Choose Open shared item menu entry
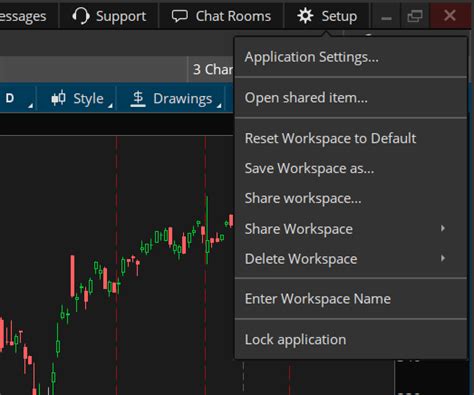The image size is (474, 395). [351, 98]
